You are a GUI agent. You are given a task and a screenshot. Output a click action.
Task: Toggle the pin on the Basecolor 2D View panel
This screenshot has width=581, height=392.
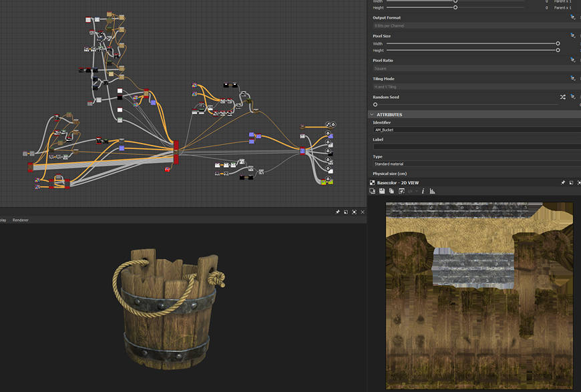click(563, 182)
